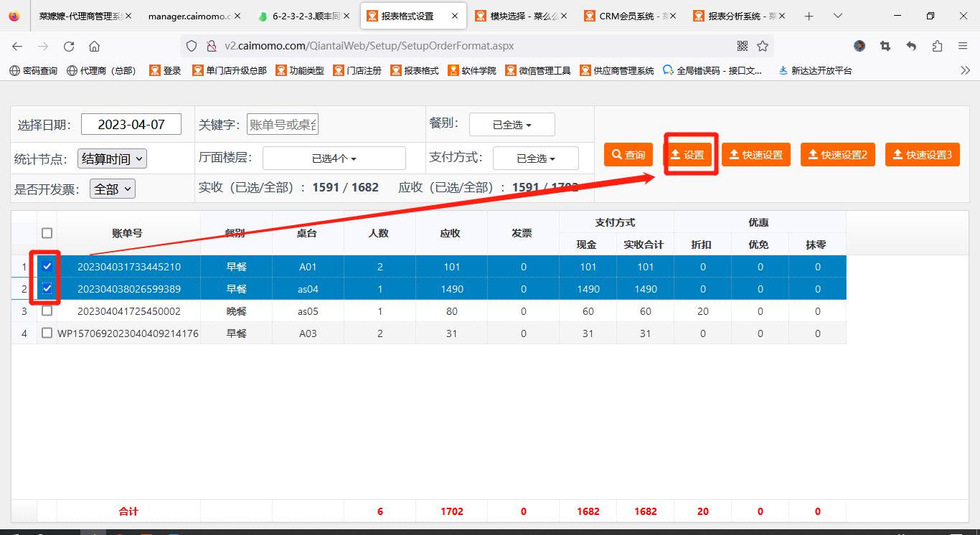Click the 选择日期 field showing 2023-04-07

click(131, 124)
